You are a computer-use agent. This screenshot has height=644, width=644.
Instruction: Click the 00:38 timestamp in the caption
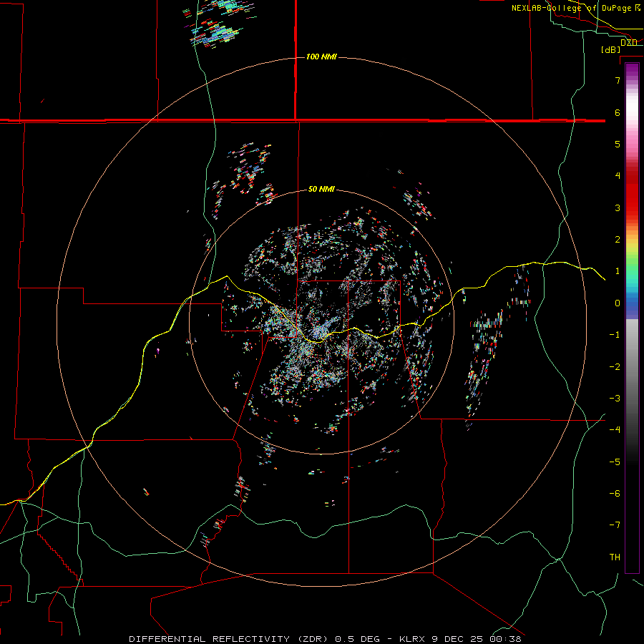505,639
